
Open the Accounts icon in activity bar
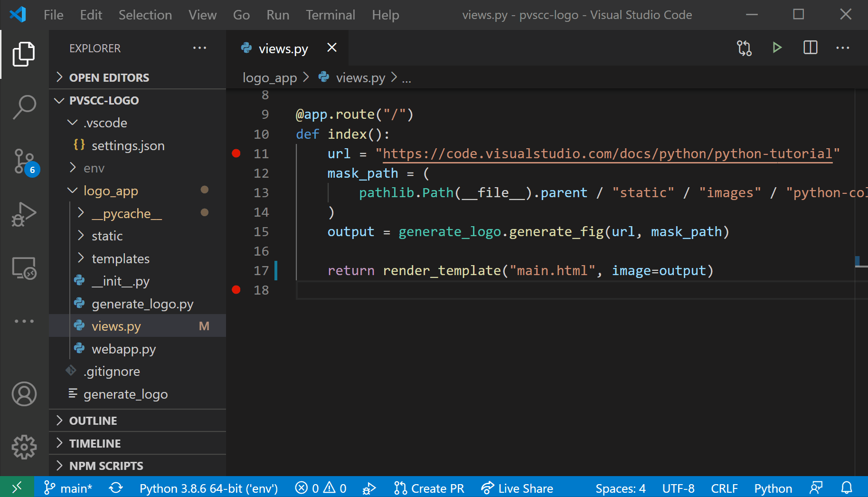tap(24, 394)
